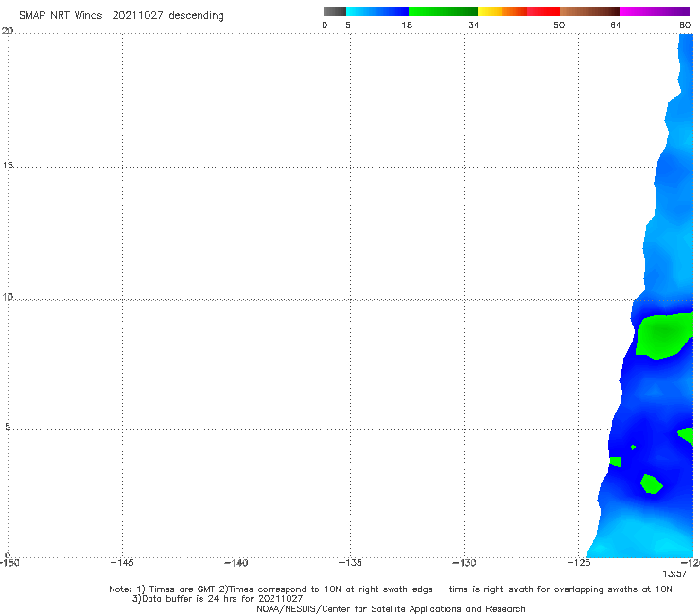Click the 'Data buffer is 24 hrs' note
Viewport: 700px width, 615px height.
(x=218, y=599)
